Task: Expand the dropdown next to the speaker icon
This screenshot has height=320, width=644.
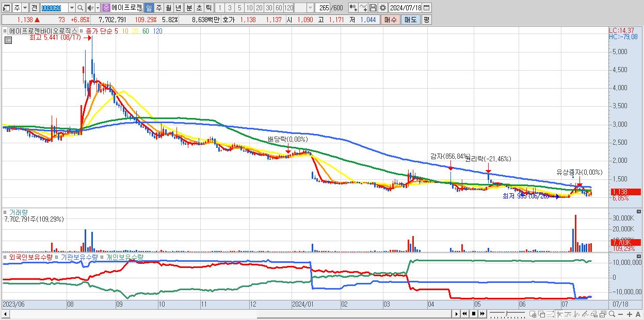Action: pos(98,8)
